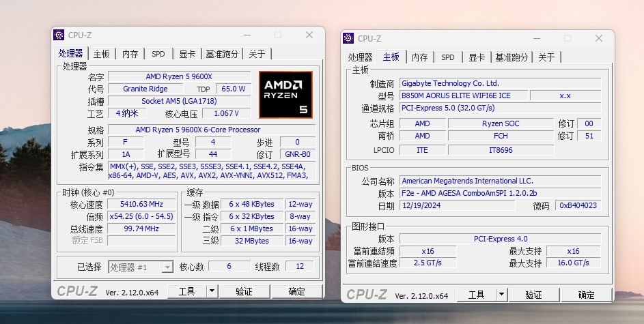Open 关于 tab in right CPU-Z window
This screenshot has height=324, width=644.
point(546,57)
